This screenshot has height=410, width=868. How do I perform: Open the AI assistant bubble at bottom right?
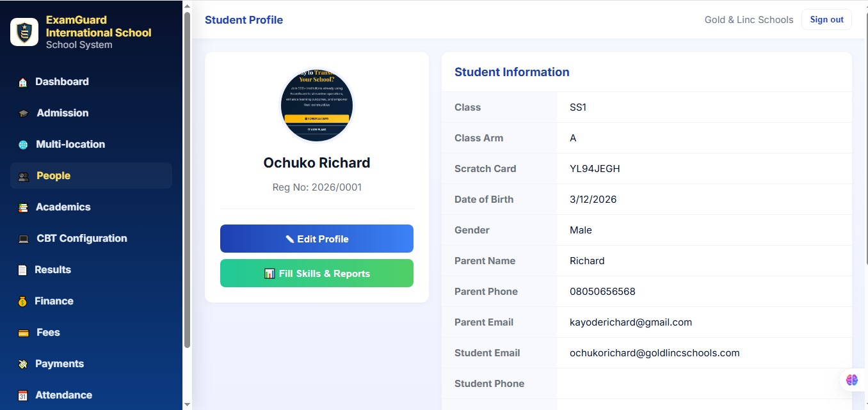click(x=851, y=379)
